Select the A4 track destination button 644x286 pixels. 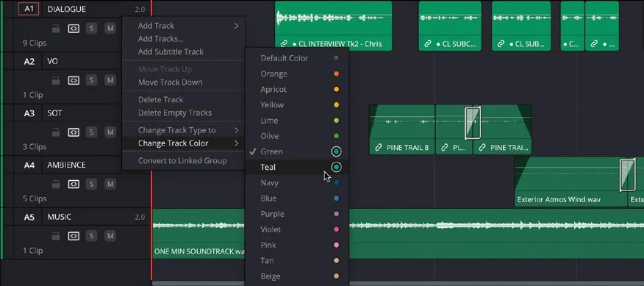click(x=29, y=165)
